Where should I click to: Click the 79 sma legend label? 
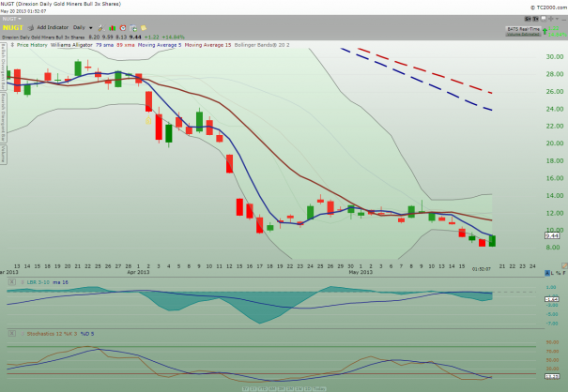(105, 45)
